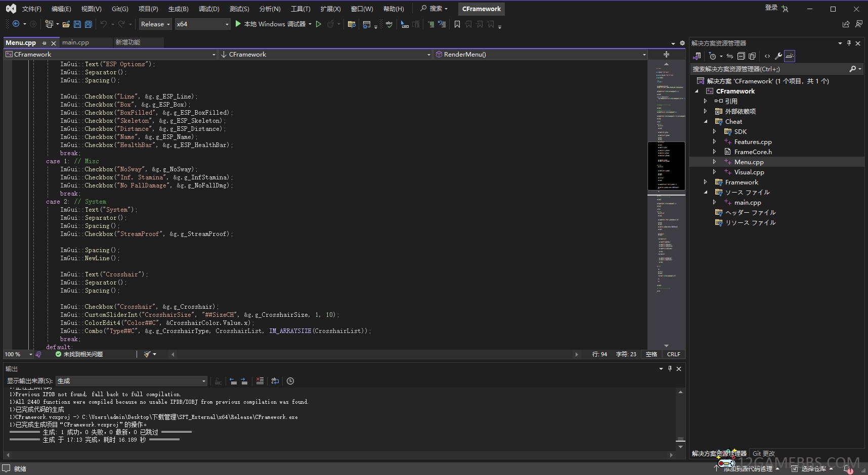This screenshot has height=475, width=868.
Task: Open the output source dropdown showing 生成
Action: (132, 381)
